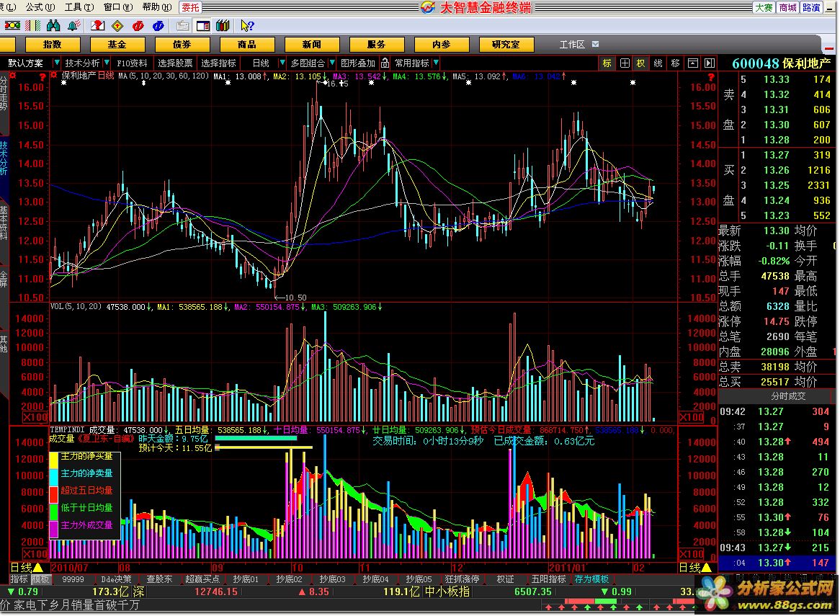Click the red circular toolbar icon
Screen dimensions: 840x616
pyautogui.click(x=138, y=26)
